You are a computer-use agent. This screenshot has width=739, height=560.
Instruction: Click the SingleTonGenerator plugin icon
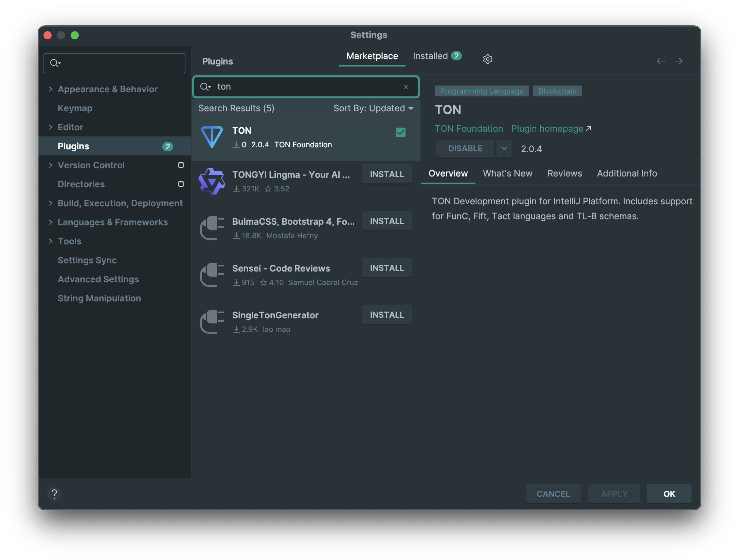click(212, 322)
